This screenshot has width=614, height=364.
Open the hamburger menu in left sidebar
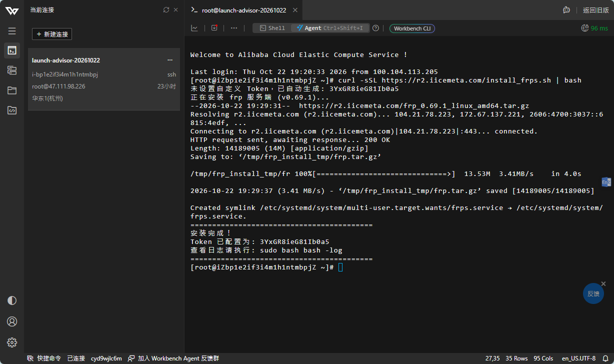click(x=12, y=31)
